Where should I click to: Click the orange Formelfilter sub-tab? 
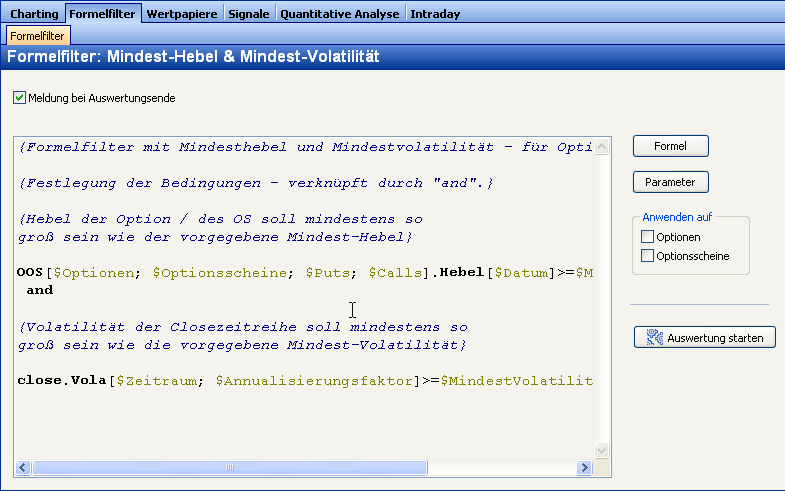tap(38, 36)
